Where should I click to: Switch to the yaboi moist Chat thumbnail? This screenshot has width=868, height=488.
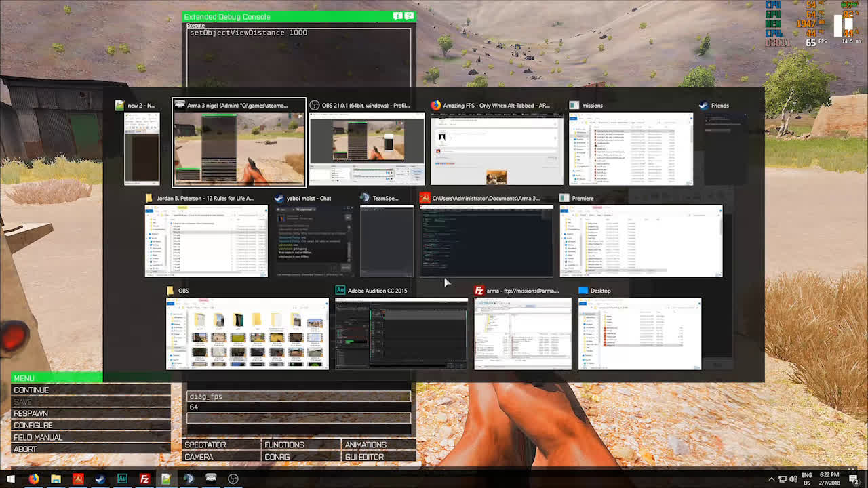314,241
